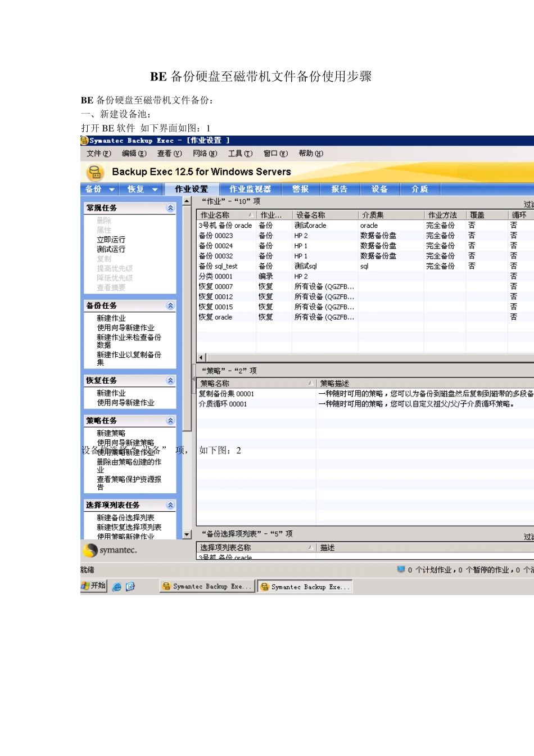Open the 网络 menu
Screen dimensions: 534x756
coord(205,154)
